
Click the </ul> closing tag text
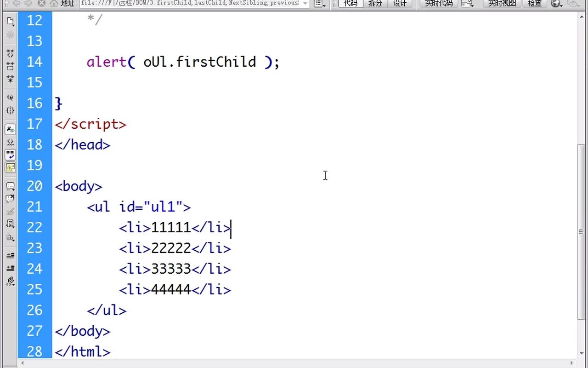coord(106,310)
